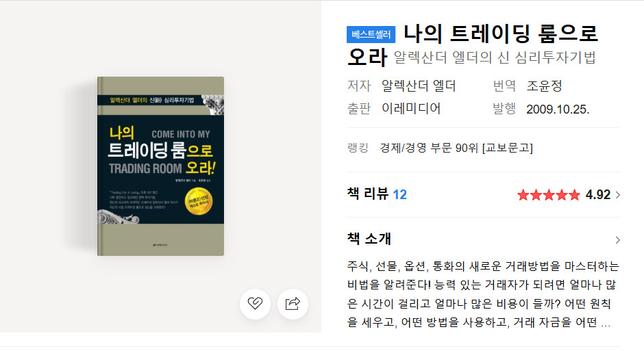Click the ranking text 경제/경영 부문 90위 [교보문고]
Image resolution: width=644 pixels, height=351 pixels.
(456, 148)
